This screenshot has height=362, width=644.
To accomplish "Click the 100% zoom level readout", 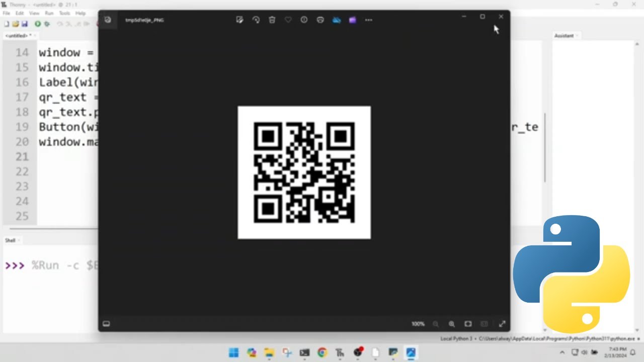I will 418,324.
